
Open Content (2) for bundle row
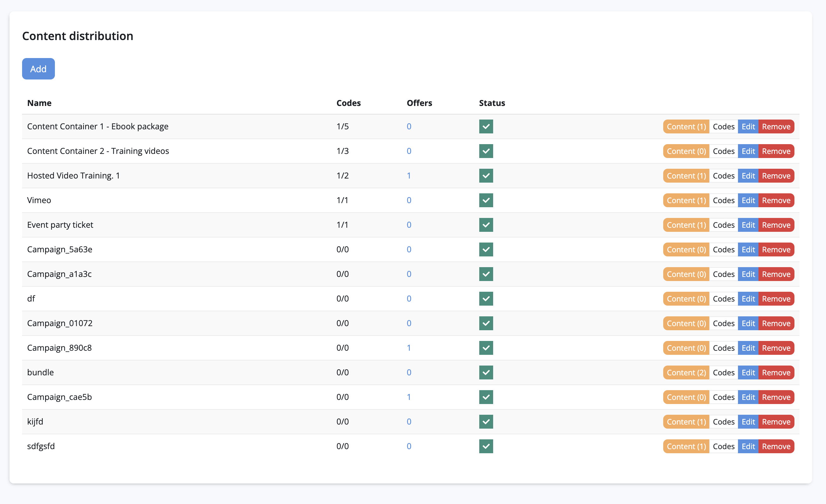tap(686, 373)
